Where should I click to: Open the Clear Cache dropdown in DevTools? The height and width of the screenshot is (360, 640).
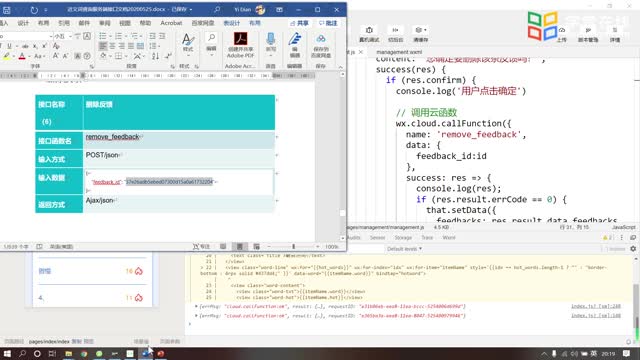tap(420, 34)
